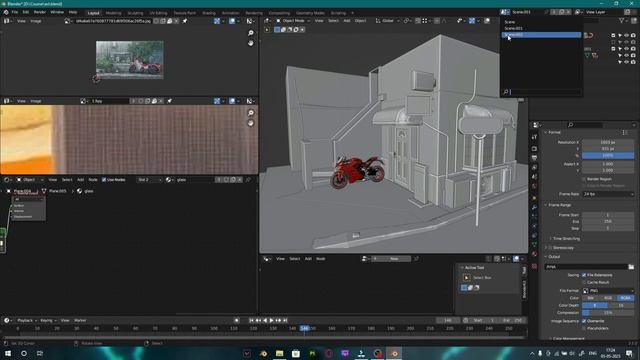This screenshot has width=640, height=360.
Task: Toggle the Use Nodes checkbox in shader editor
Action: (104, 180)
